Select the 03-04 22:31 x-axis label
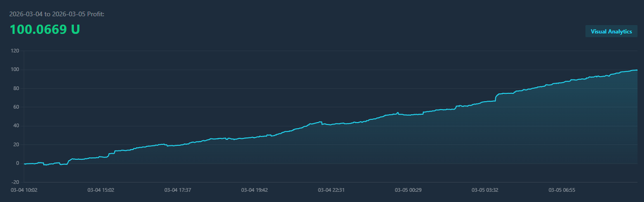 (332, 190)
